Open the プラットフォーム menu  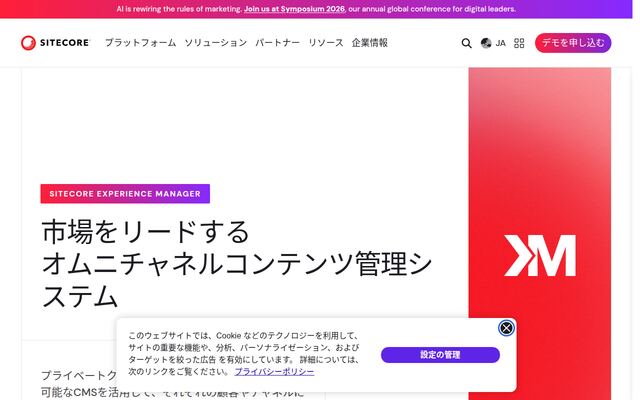[140, 42]
